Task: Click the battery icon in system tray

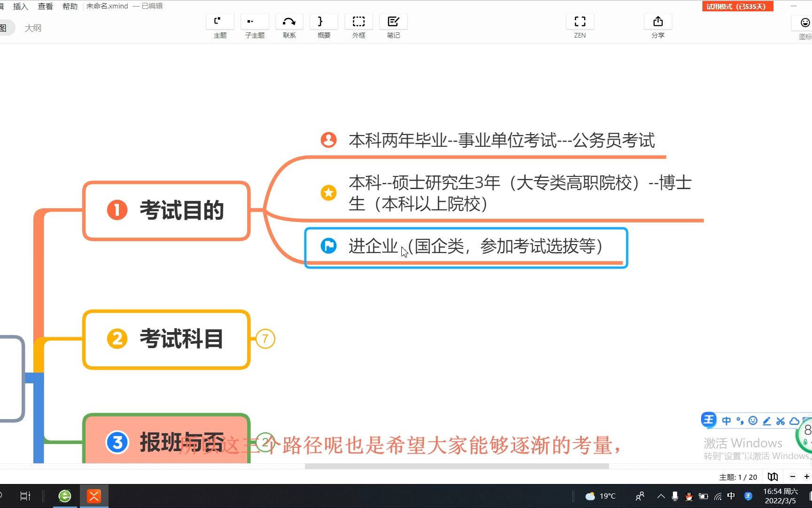Action: 703,496
